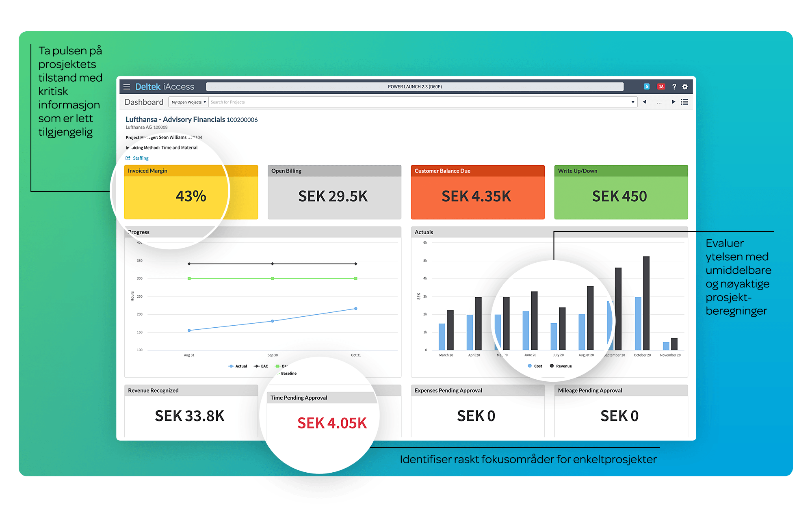Open the help question mark icon
Viewport: 812px width, 508px height.
(674, 86)
